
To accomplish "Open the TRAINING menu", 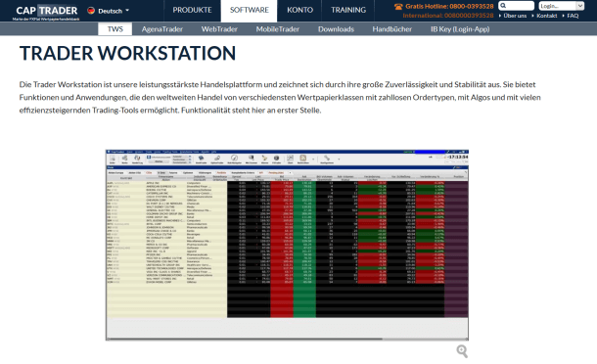I will (348, 11).
